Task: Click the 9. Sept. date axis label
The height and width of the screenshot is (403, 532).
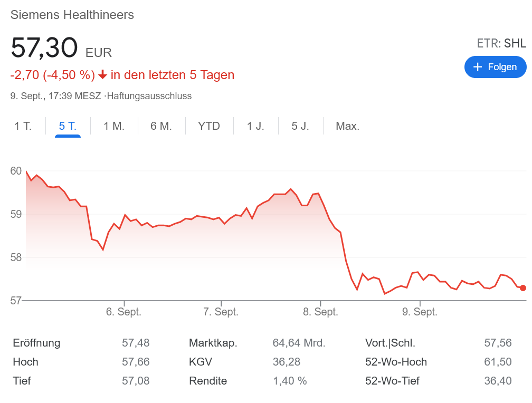Action: coord(420,312)
